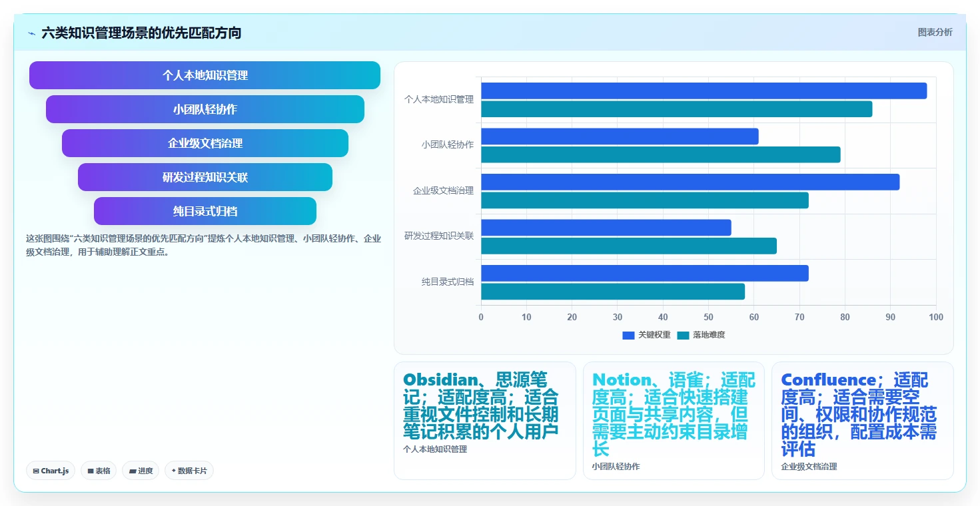
Task: Click the 关键权重 bar for 企业级文档治理
Action: tap(690, 182)
